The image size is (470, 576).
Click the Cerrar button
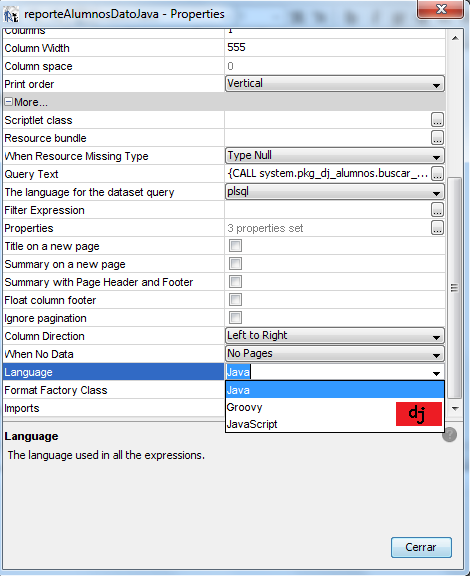pyautogui.click(x=421, y=547)
